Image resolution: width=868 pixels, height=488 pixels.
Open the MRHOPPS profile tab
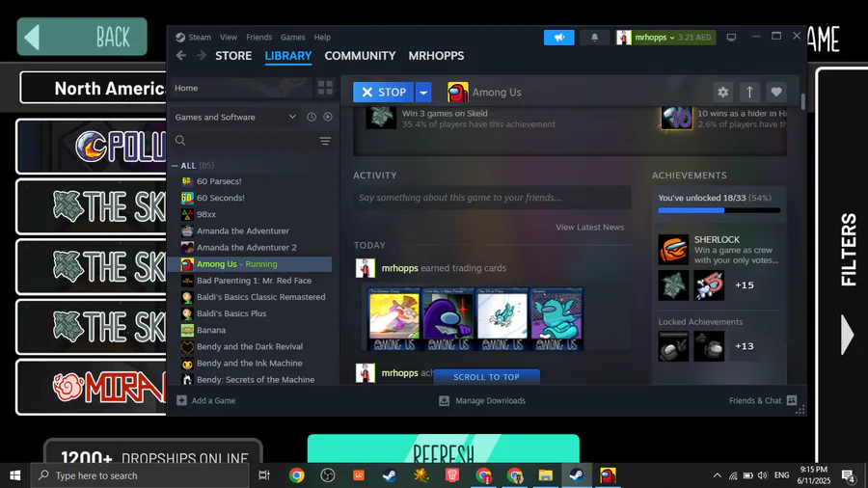pos(436,56)
